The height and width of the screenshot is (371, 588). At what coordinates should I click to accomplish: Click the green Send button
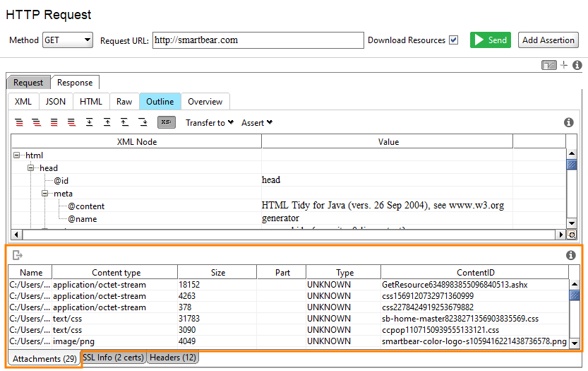[491, 40]
